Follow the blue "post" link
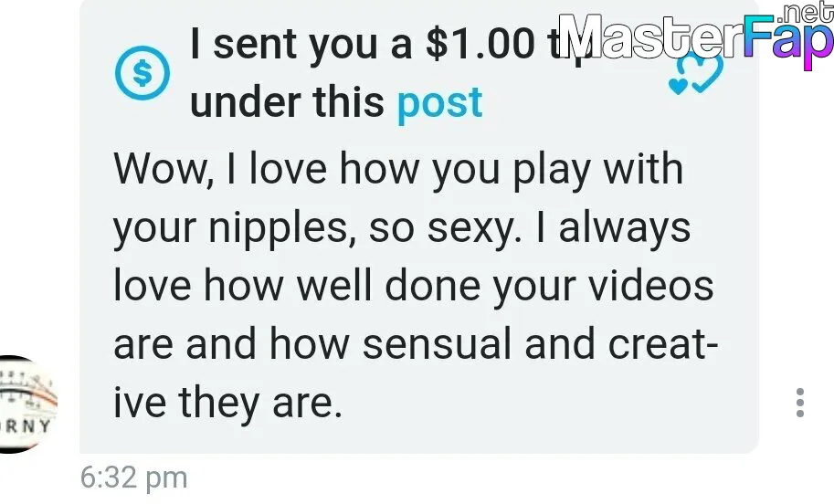The height and width of the screenshot is (504, 834). click(x=440, y=102)
